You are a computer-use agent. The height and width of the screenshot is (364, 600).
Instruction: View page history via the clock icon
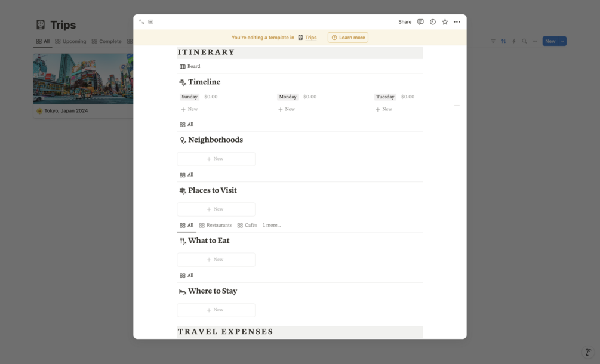pyautogui.click(x=432, y=22)
